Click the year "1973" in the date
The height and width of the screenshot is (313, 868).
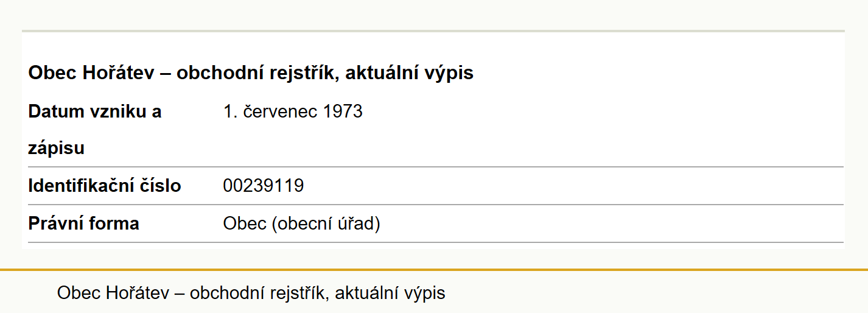click(343, 112)
